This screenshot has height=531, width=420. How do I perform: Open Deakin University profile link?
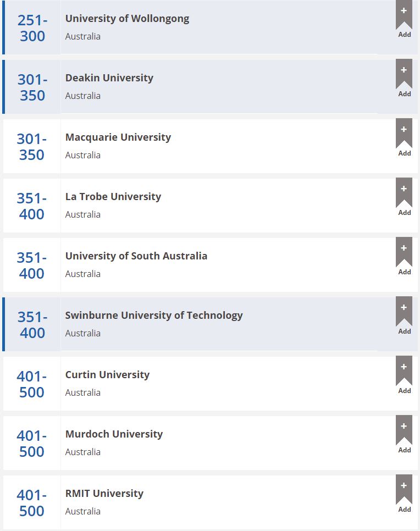tap(109, 78)
